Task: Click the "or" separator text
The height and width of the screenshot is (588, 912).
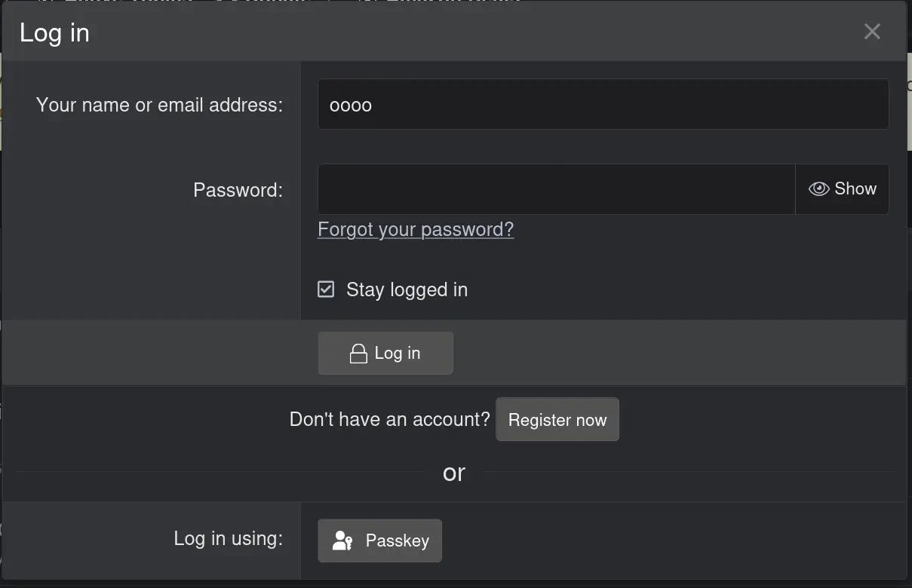Action: 454,473
